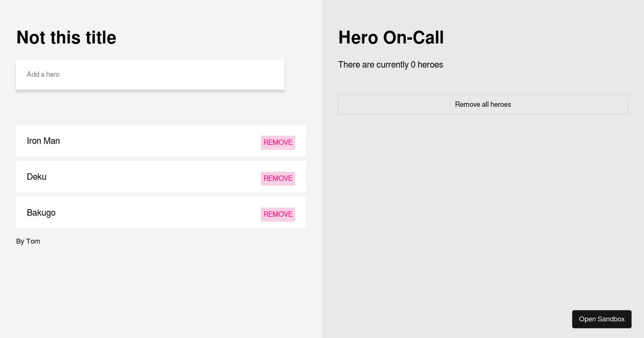The image size is (644, 338).
Task: Remove Deku from the hero list
Action: (278, 179)
